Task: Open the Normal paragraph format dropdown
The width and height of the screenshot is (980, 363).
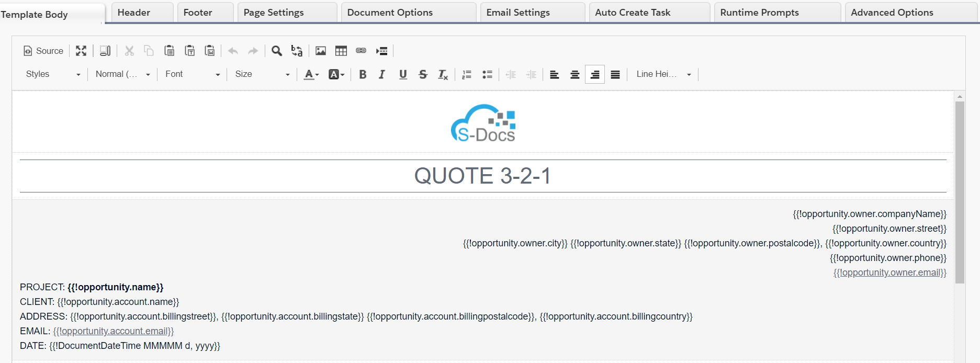Action: click(123, 74)
